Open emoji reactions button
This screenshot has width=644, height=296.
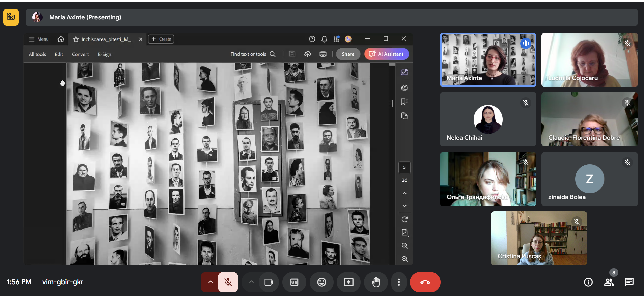[321, 282]
